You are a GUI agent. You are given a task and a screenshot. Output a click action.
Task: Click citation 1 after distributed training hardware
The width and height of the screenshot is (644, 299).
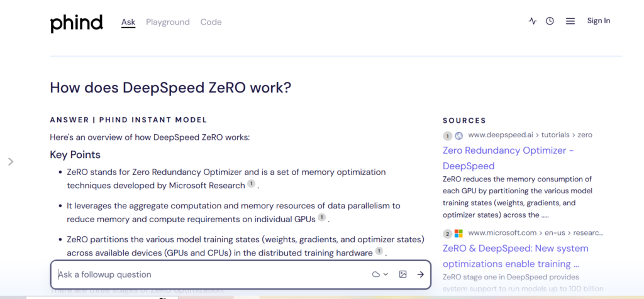(379, 251)
